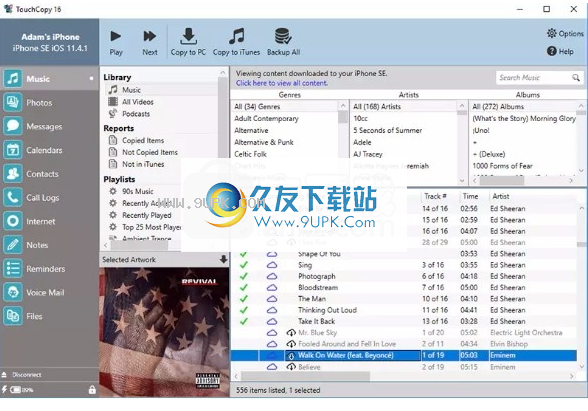This screenshot has width=588, height=411.
Task: Sort by Artist column header
Action: point(501,196)
